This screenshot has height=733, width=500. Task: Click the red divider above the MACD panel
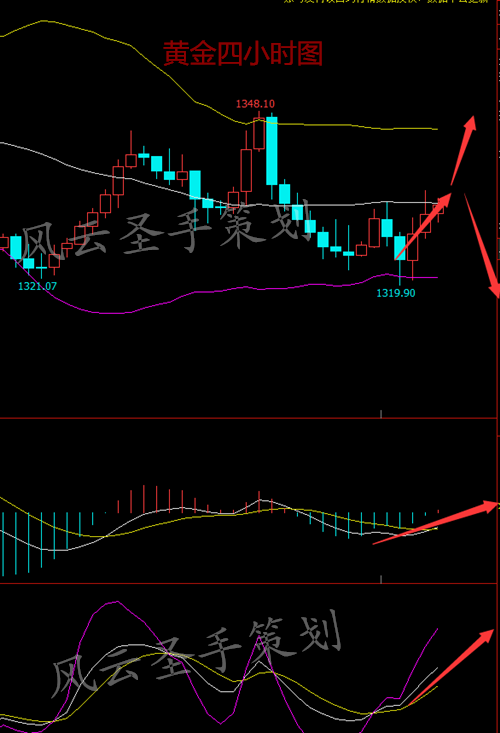click(248, 418)
